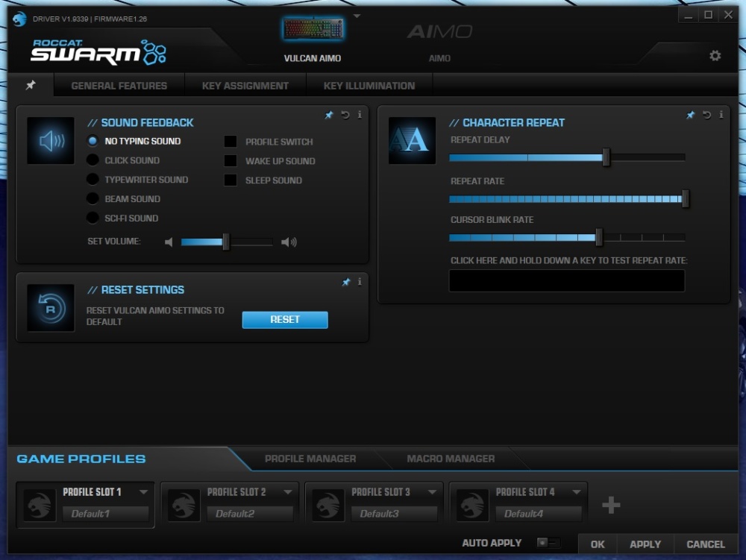This screenshot has height=560, width=746.
Task: Click the Apply button
Action: coord(645,544)
